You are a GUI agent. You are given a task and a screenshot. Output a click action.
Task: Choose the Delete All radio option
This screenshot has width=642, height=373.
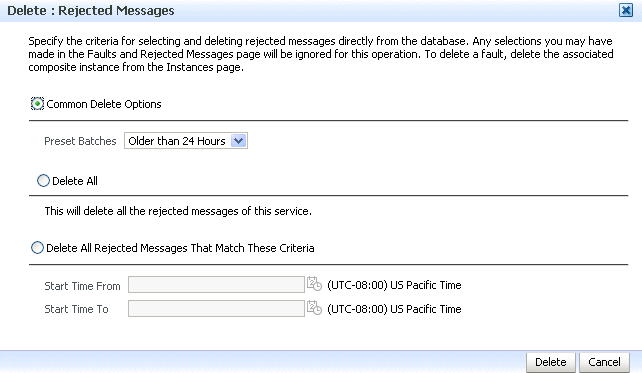pos(43,181)
